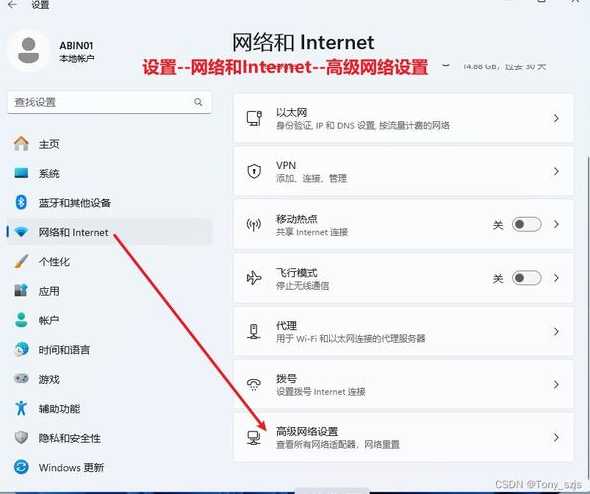Click the 以太网 ethernet monitor icon
This screenshot has width=590, height=494.
click(254, 118)
